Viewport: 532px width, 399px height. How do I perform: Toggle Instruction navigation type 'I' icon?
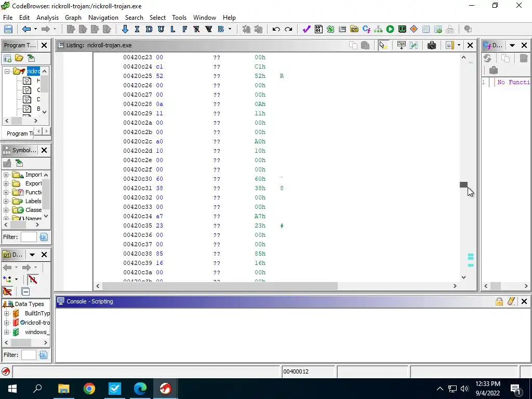click(137, 29)
